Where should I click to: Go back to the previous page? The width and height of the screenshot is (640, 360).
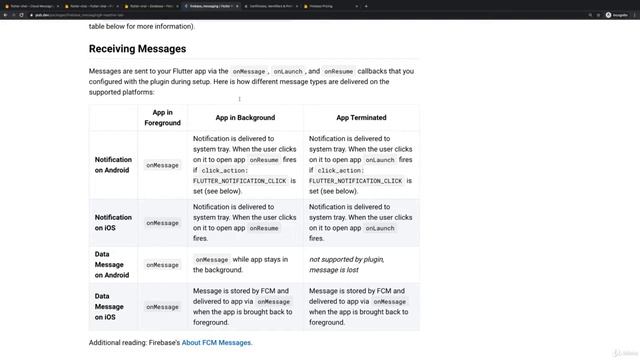(5, 15)
